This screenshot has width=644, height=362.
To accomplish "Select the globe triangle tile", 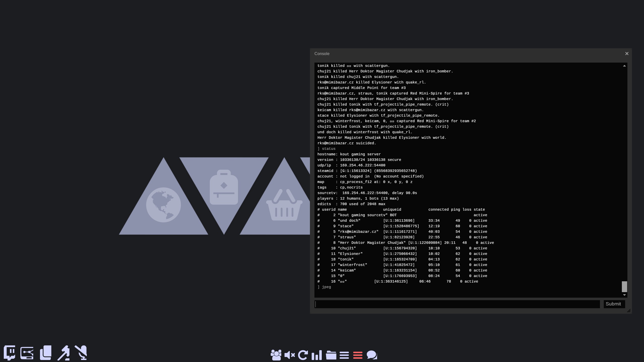I will point(164,205).
